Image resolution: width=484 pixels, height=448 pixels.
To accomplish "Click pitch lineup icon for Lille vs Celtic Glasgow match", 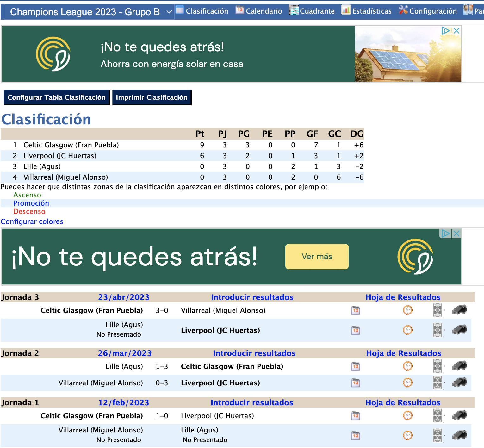I will [x=437, y=367].
